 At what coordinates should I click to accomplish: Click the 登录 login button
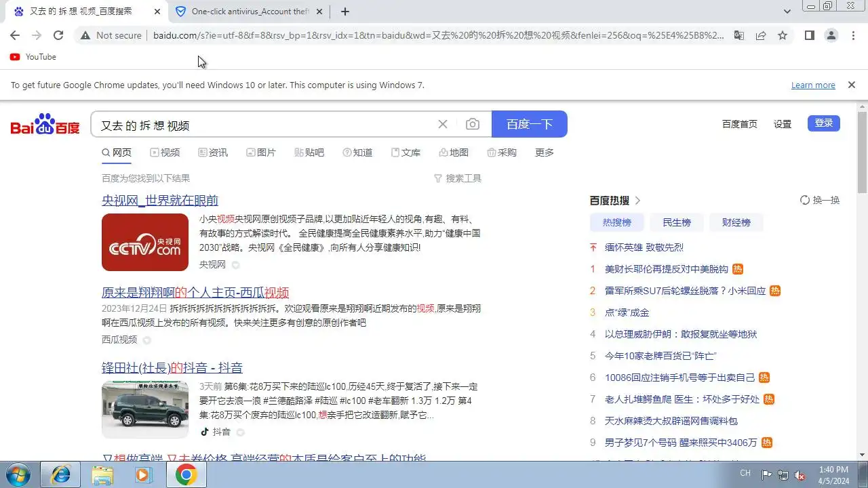[x=824, y=123]
